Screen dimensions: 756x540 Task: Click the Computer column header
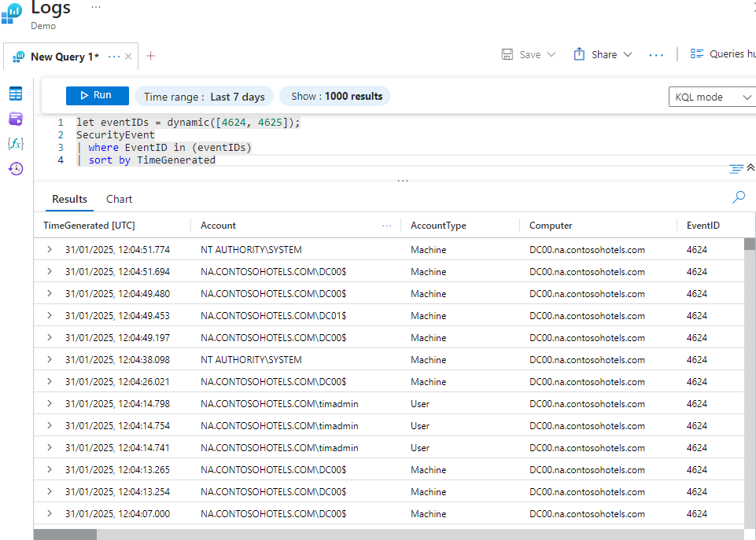(x=551, y=226)
